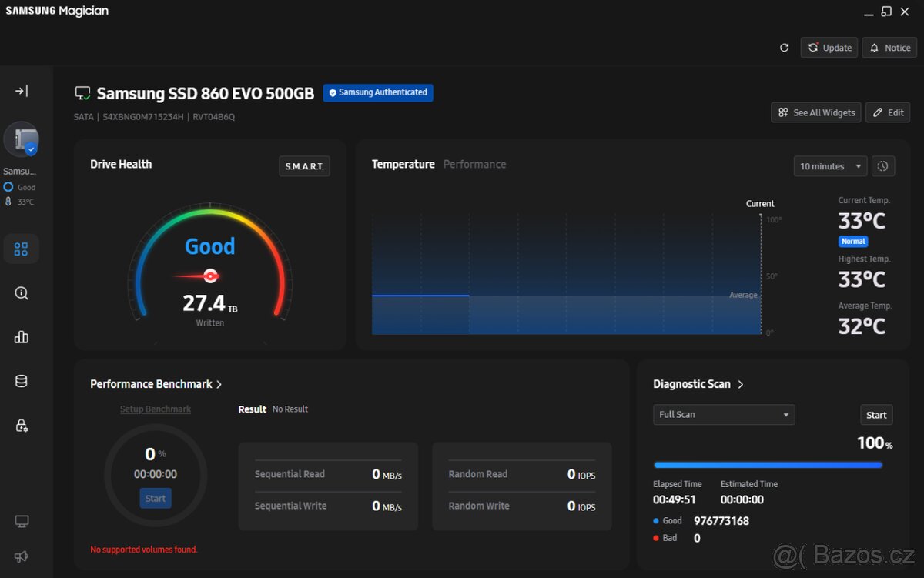Click the monitor icon at sidebar bottom

click(22, 522)
